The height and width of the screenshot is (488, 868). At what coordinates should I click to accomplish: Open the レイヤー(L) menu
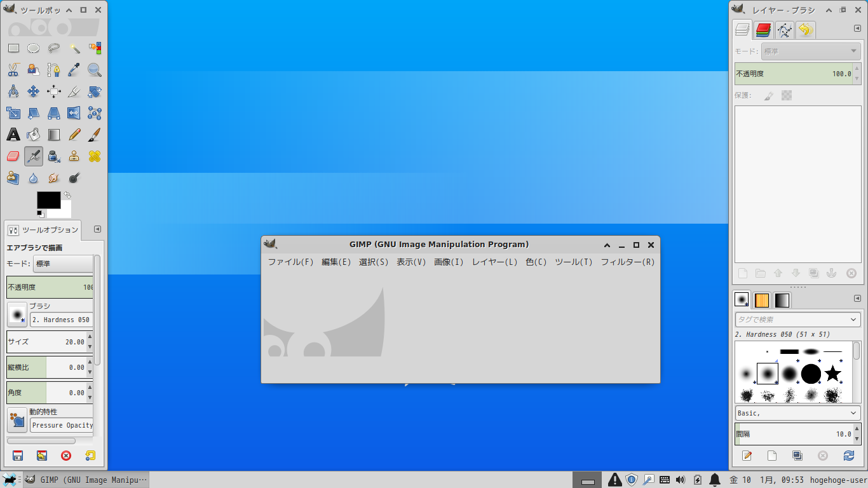click(x=494, y=262)
